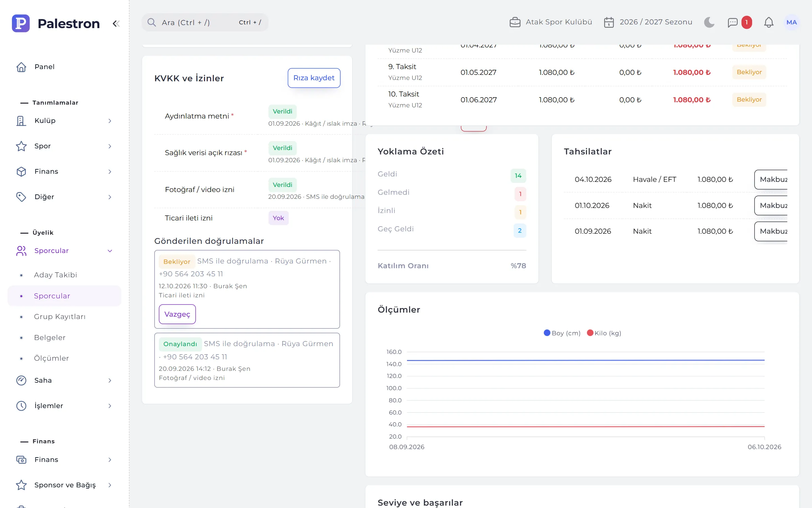Expand Sponsor ve Bağış menu
The image size is (812, 508).
pyautogui.click(x=64, y=485)
